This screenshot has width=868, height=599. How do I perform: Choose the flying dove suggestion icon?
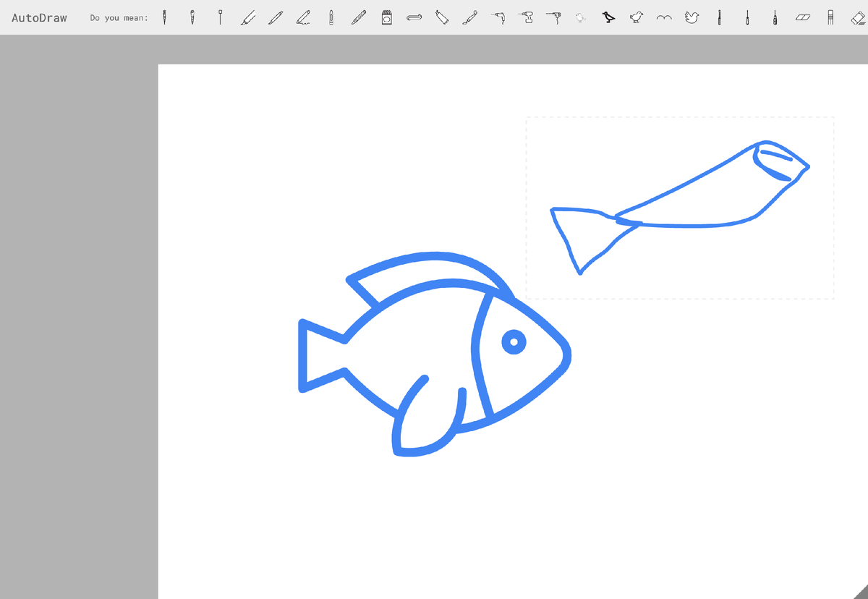[x=691, y=17]
